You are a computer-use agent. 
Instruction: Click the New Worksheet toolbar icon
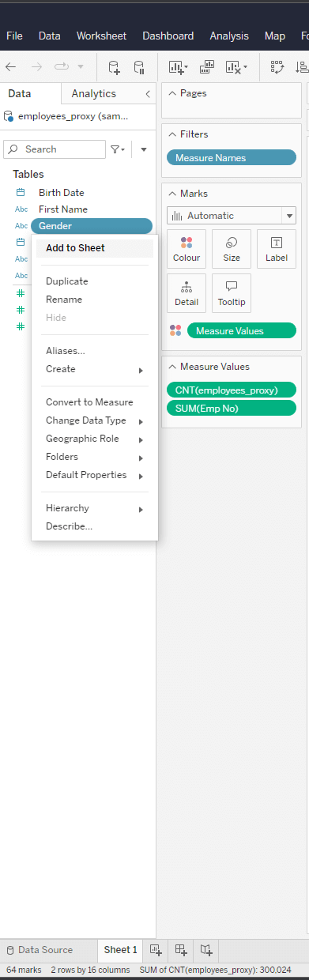pos(177,67)
